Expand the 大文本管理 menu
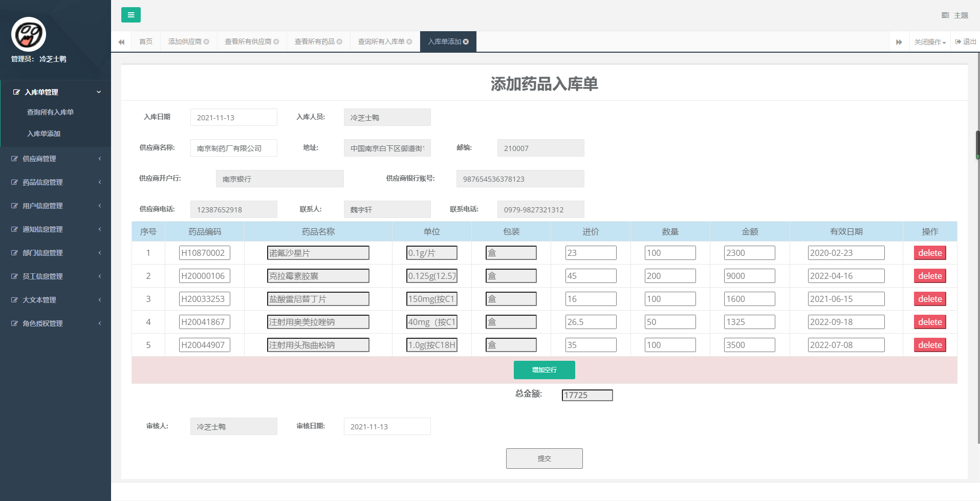Viewport: 980px width, 501px height. (56, 300)
